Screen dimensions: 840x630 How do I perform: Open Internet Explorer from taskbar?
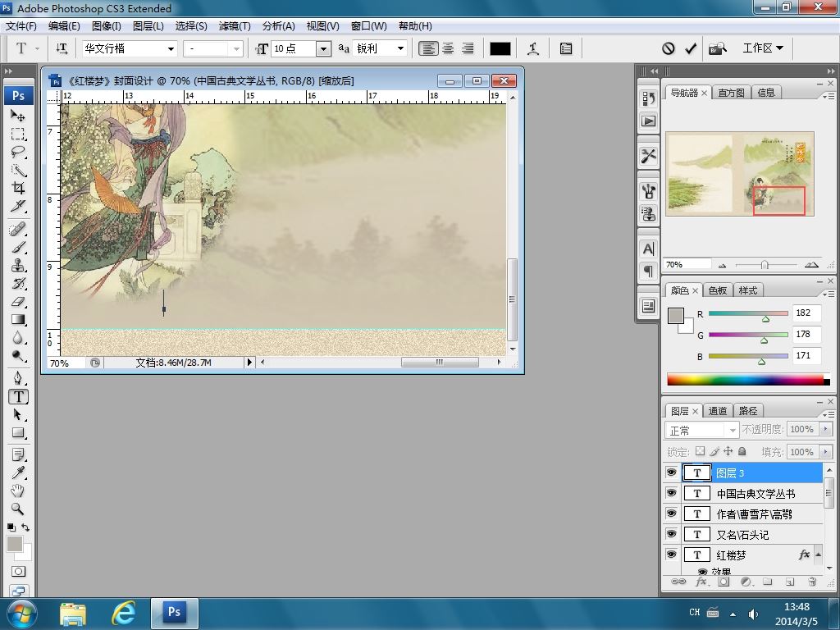[123, 613]
